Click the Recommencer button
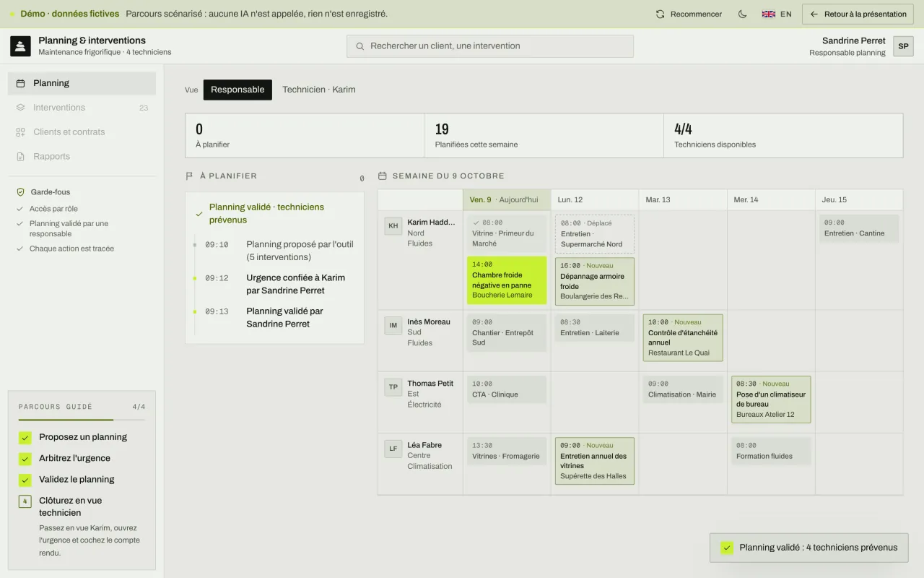924x578 pixels. (689, 14)
